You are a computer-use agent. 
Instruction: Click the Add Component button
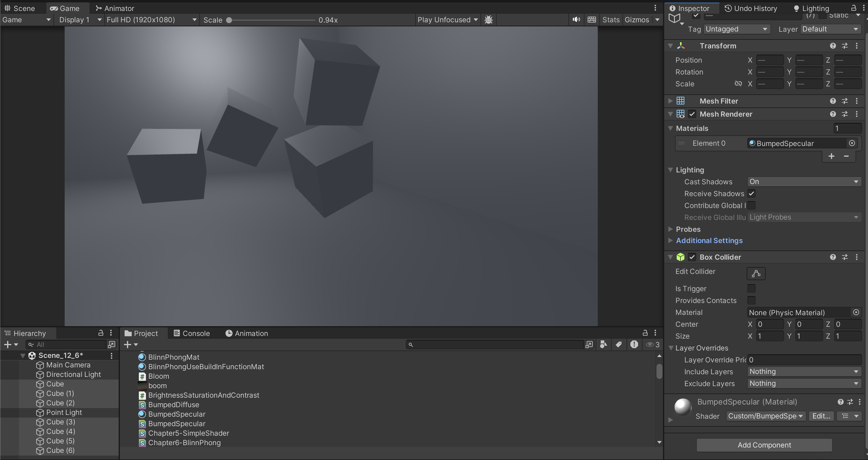tap(764, 445)
